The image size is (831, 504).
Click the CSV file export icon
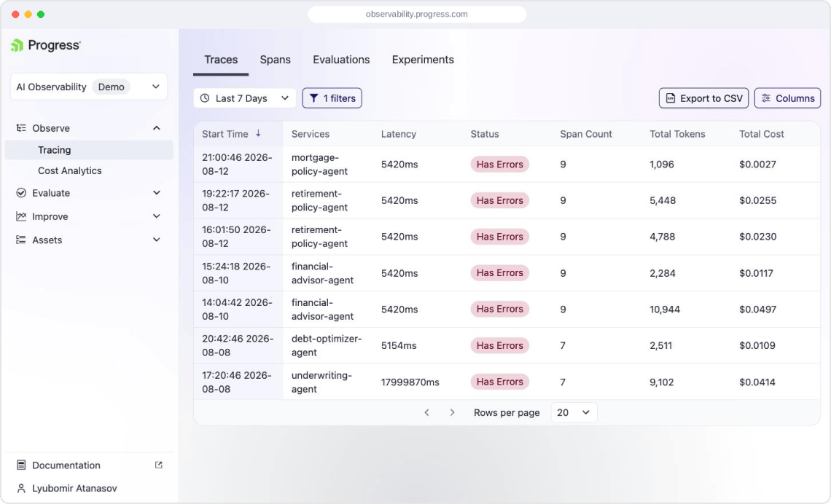coord(671,98)
